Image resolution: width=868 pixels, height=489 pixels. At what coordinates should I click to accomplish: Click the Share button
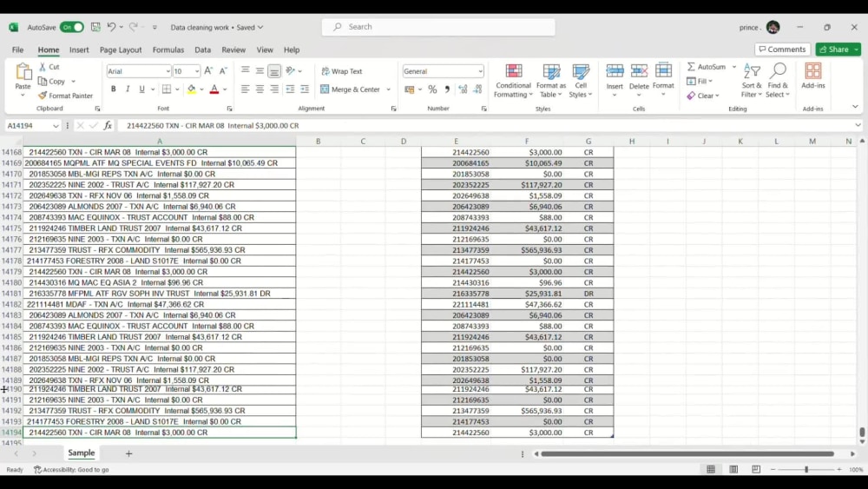[838, 50]
